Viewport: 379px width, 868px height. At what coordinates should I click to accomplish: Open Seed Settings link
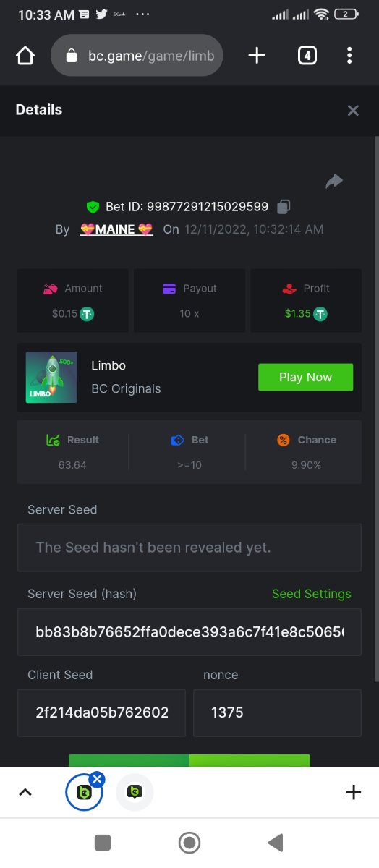pyautogui.click(x=312, y=594)
